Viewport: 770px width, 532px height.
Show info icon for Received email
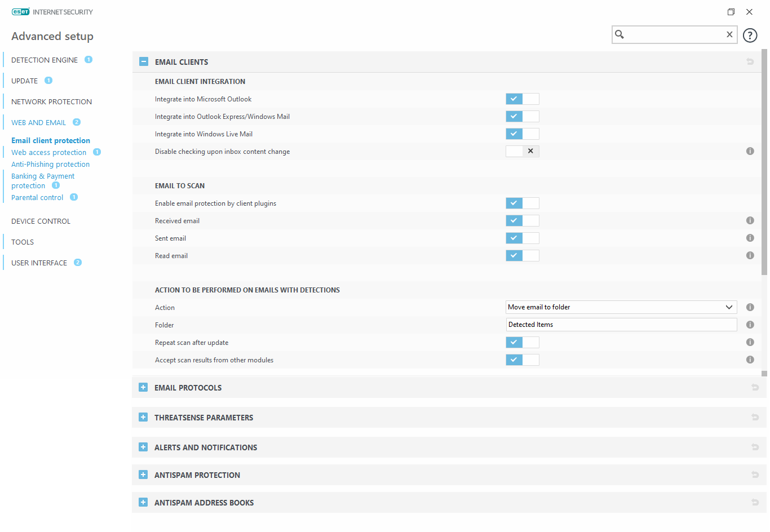750,220
